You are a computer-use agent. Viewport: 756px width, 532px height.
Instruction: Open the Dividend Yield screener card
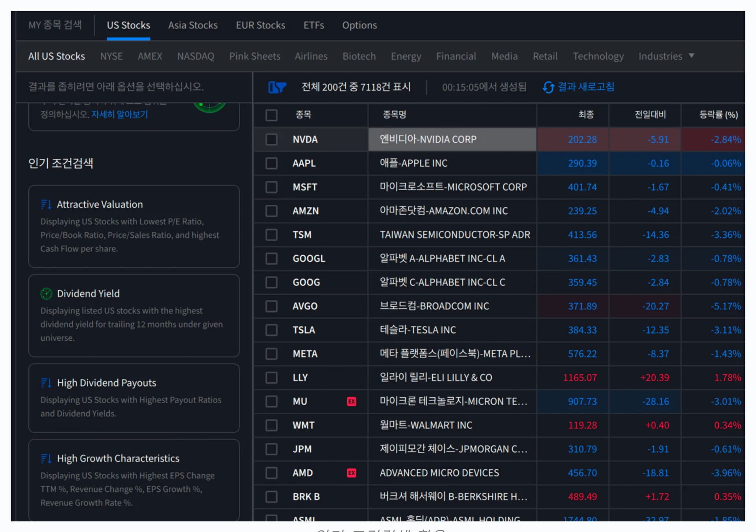(134, 316)
